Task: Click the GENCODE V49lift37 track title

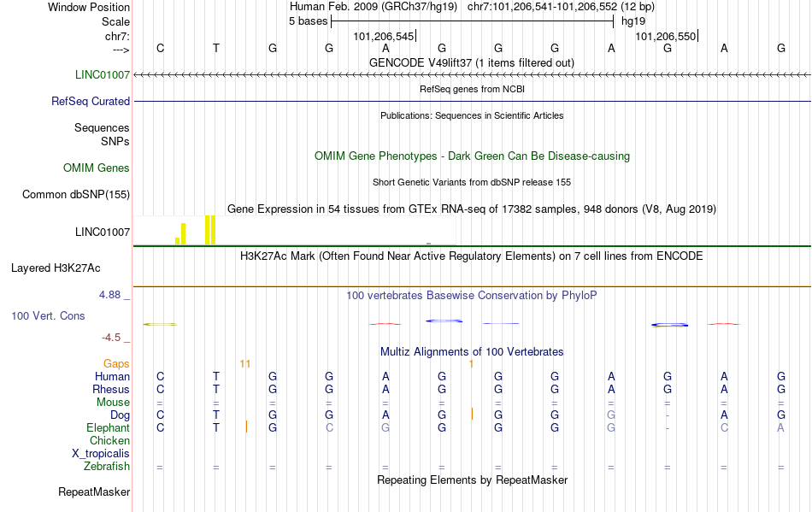Action: coord(472,62)
